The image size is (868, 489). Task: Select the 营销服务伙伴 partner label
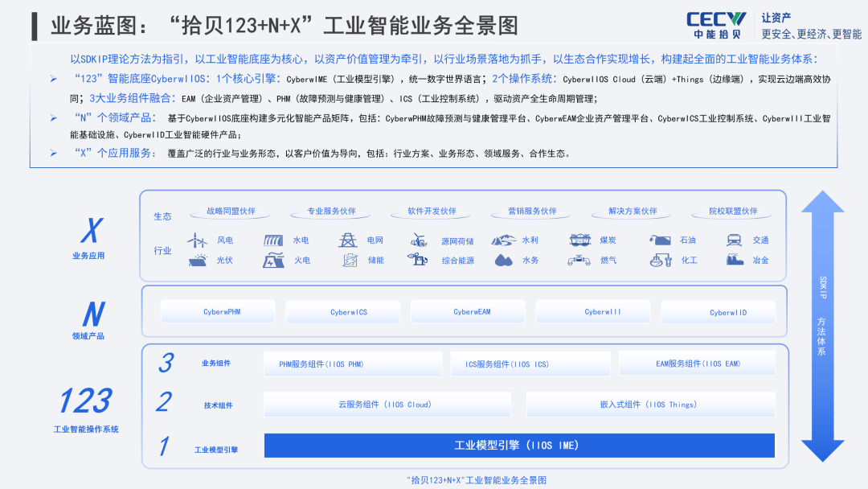tap(532, 212)
